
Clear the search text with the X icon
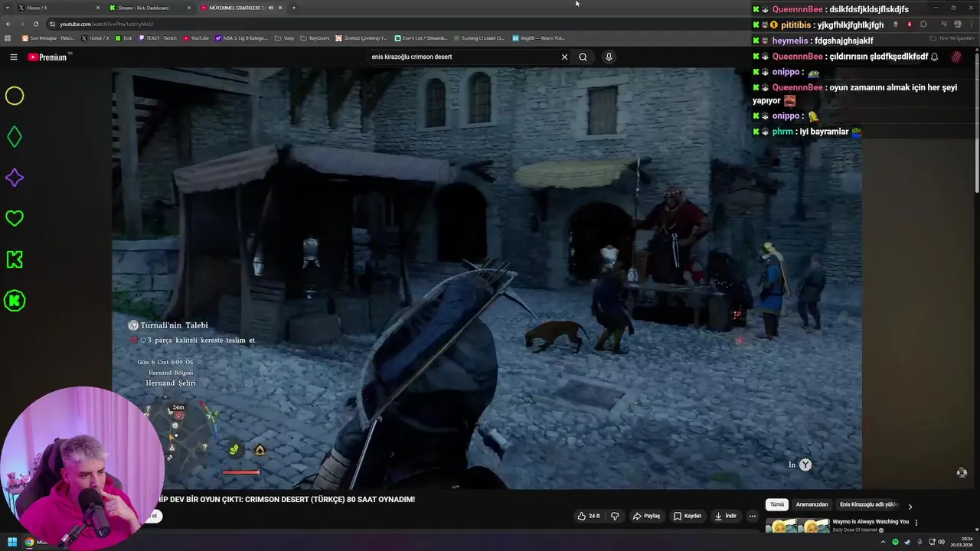[564, 57]
